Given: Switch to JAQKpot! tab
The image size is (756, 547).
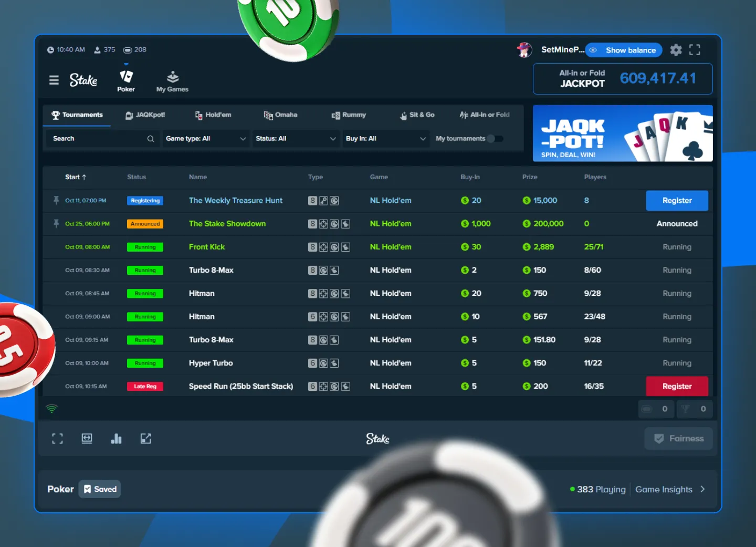Looking at the screenshot, I should click(x=145, y=115).
